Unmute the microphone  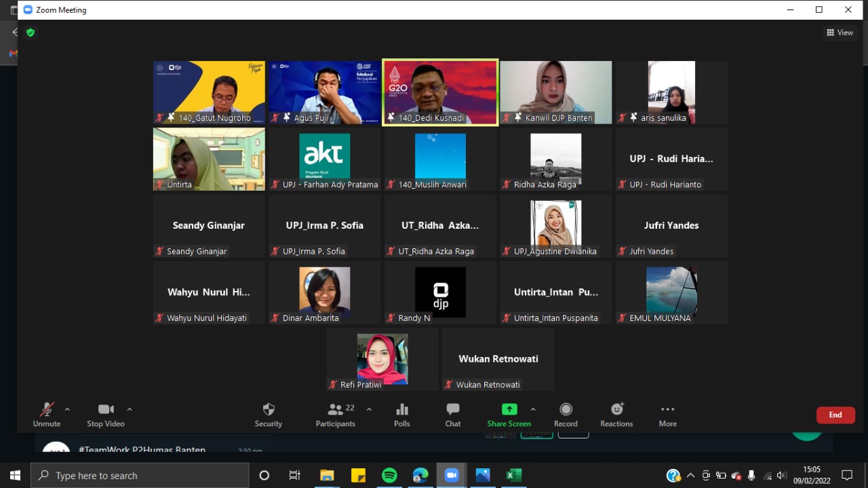[x=46, y=410]
